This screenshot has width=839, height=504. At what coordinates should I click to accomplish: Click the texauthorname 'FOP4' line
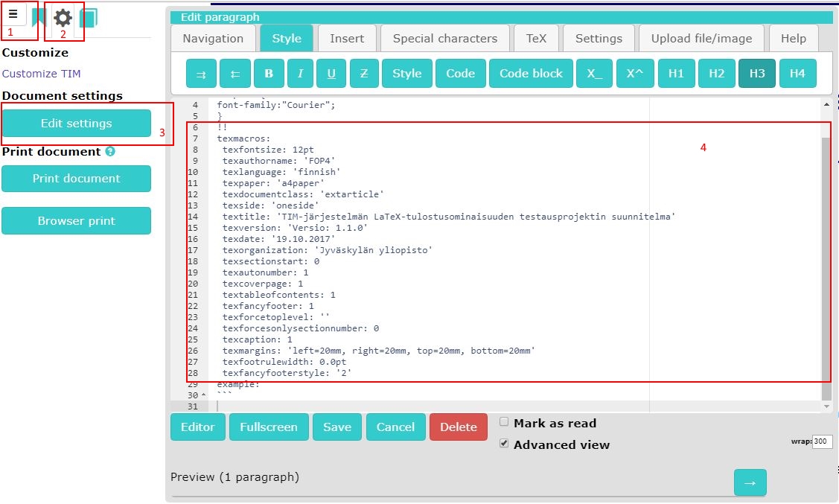pos(278,161)
